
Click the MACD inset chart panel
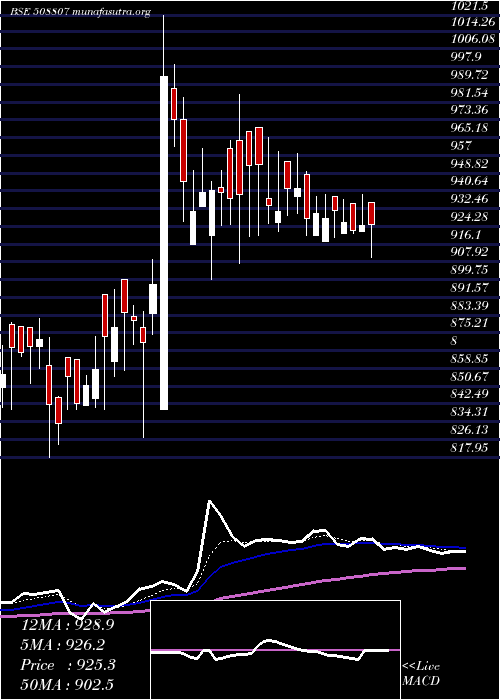[x=275, y=650]
